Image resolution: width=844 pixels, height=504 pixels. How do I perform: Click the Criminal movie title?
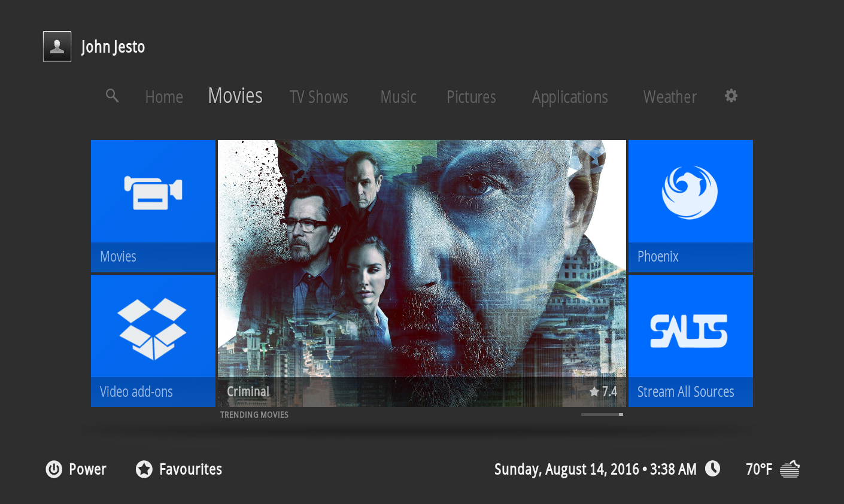click(x=248, y=391)
